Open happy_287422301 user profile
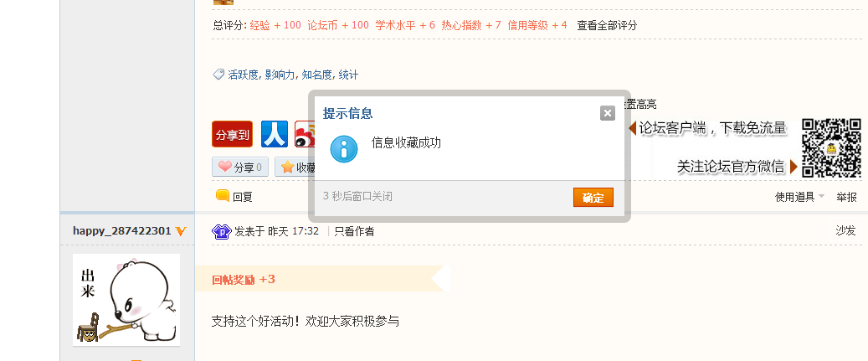Screen dimensions: 868x361 tap(122, 230)
